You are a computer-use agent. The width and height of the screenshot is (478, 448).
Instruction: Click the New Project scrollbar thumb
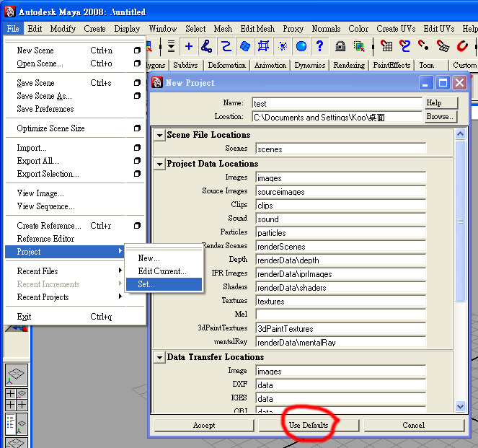[x=460, y=221]
